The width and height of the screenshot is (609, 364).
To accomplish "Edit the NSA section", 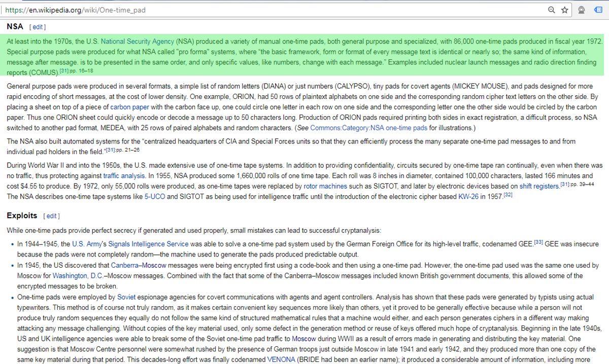I will [x=38, y=27].
